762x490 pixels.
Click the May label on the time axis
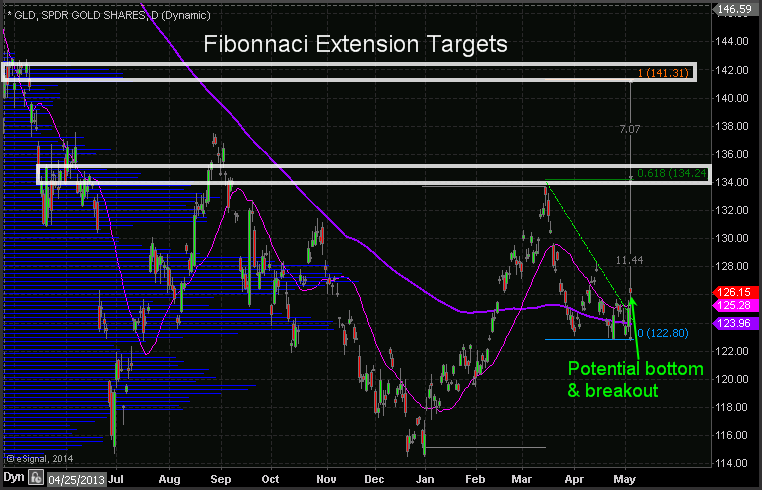pos(624,479)
